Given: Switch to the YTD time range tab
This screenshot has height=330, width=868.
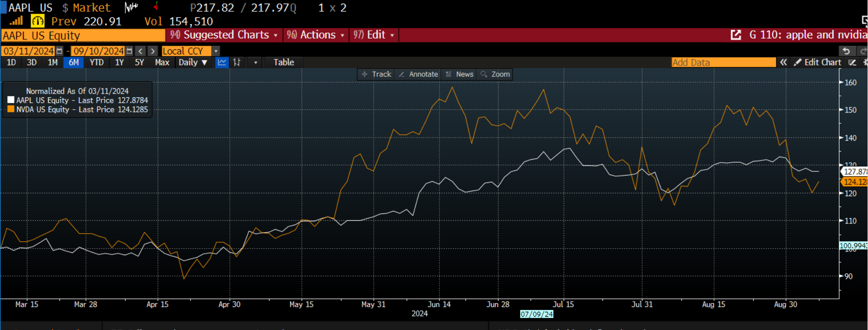Looking at the screenshot, I should [96, 63].
